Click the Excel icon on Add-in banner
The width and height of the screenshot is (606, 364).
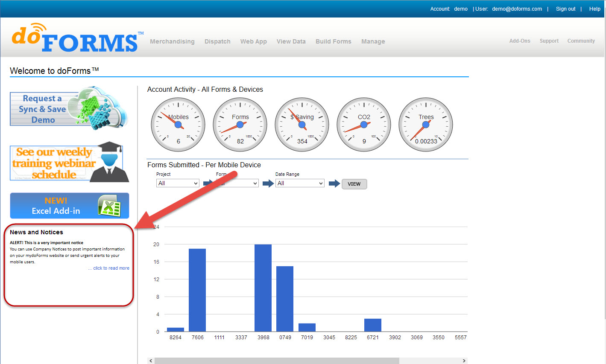pos(109,206)
